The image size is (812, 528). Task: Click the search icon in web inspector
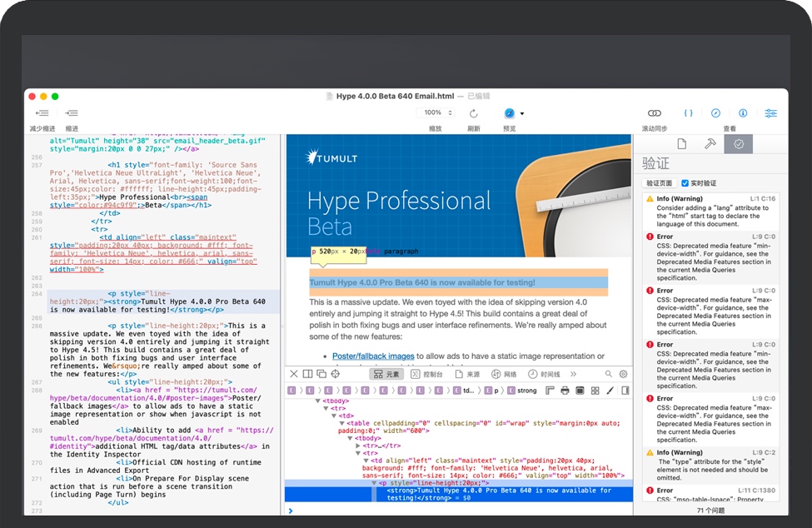[x=609, y=375]
